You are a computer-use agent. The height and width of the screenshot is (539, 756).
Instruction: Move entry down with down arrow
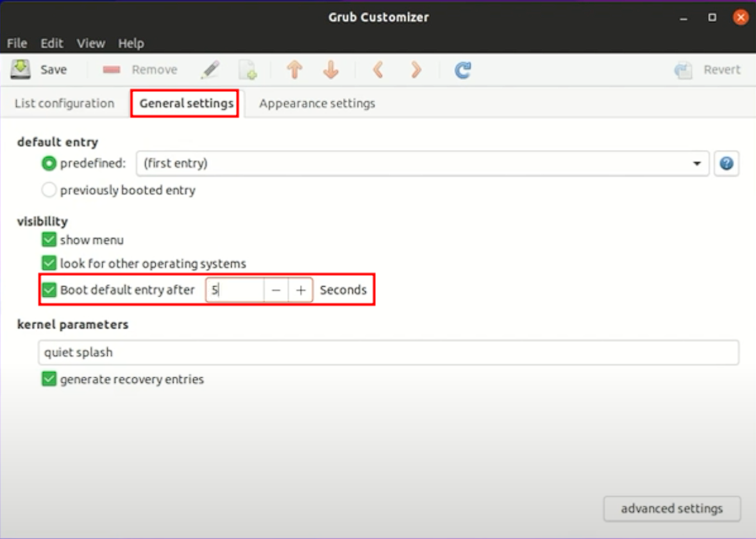pos(330,70)
